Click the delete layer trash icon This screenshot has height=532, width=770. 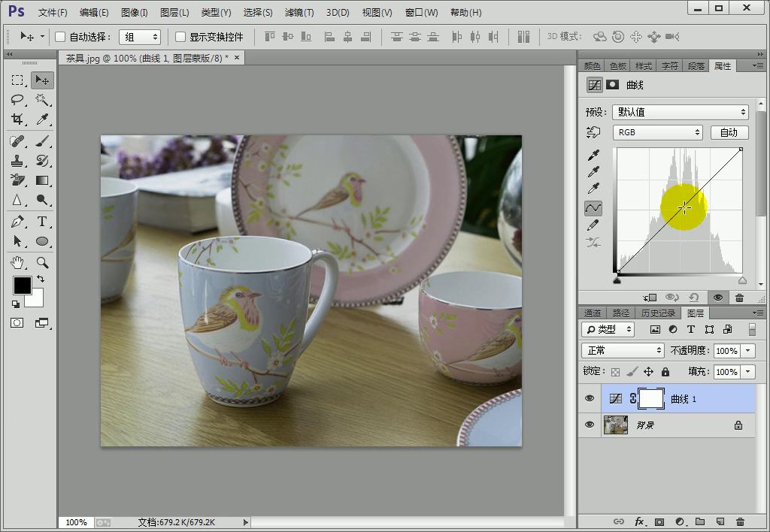point(740,521)
